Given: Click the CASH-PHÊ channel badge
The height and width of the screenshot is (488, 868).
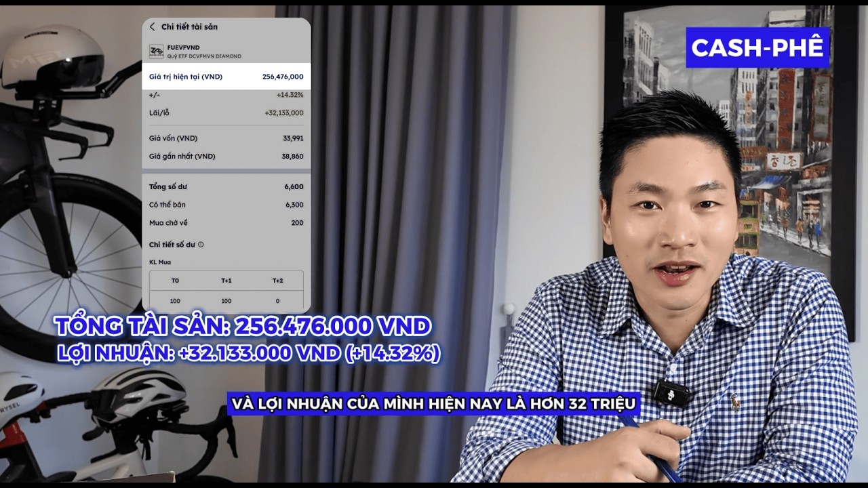Looking at the screenshot, I should pyautogui.click(x=757, y=47).
